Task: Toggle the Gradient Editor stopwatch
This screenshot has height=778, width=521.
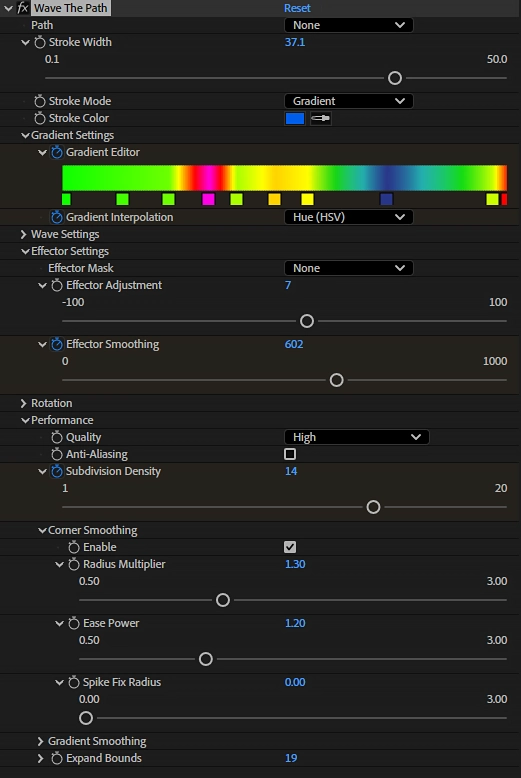Action: (x=57, y=152)
